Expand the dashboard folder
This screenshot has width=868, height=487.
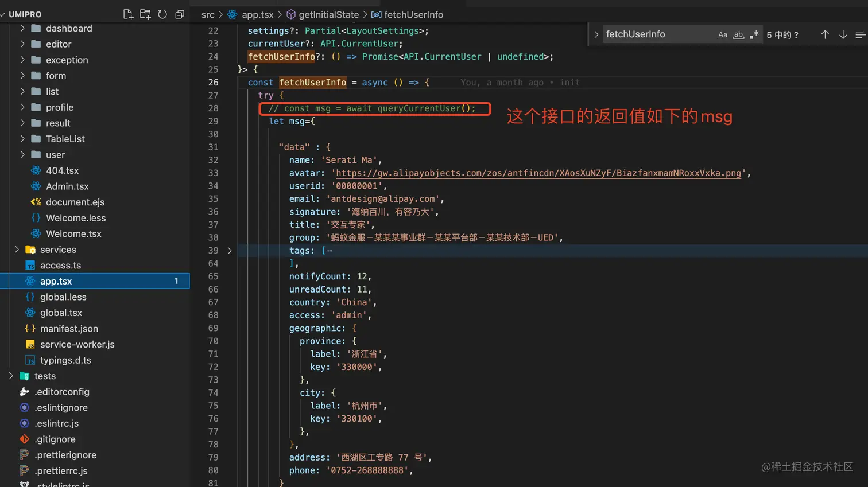[22, 28]
